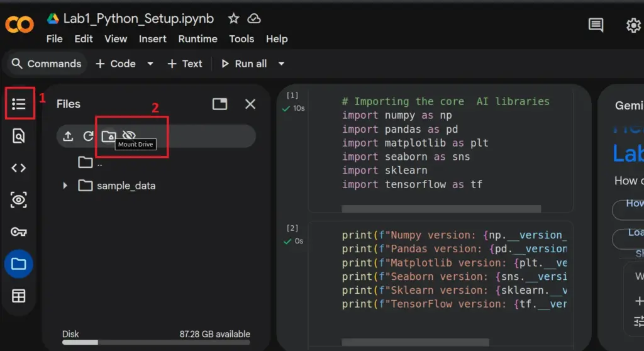The width and height of the screenshot is (644, 351).
Task: Run all cells
Action: [245, 64]
